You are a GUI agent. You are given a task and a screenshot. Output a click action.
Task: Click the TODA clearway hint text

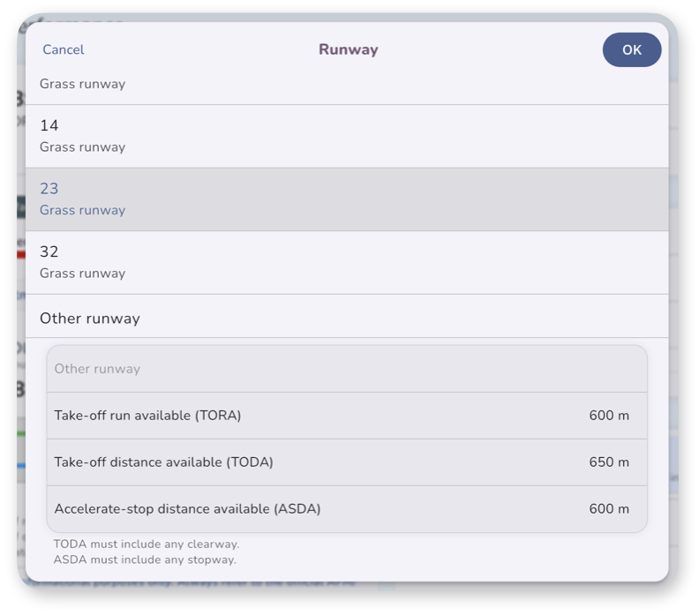pos(147,545)
